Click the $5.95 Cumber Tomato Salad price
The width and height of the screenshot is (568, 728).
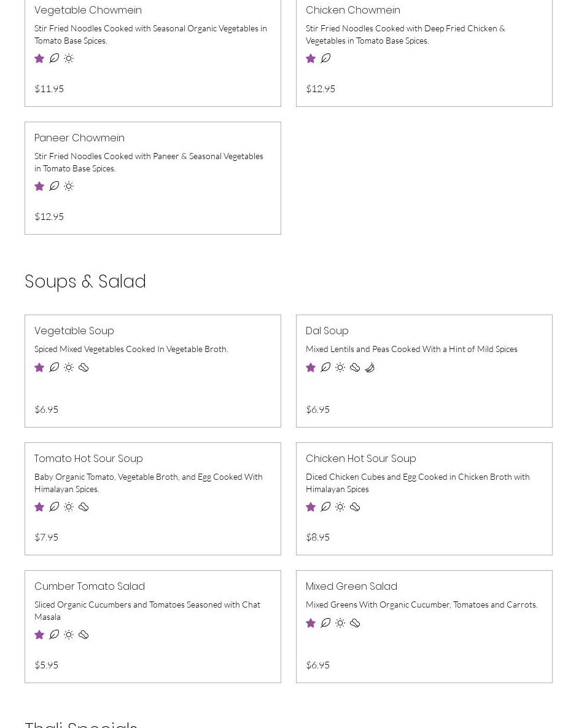click(46, 665)
